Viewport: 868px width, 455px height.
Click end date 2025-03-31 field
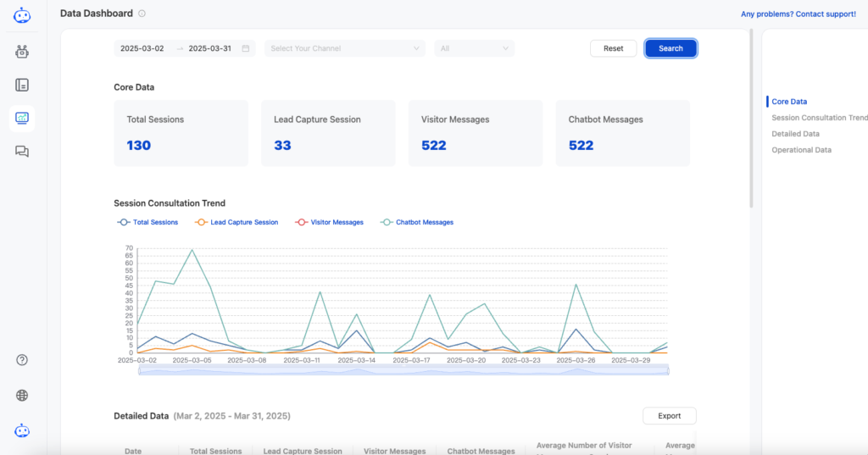click(210, 48)
